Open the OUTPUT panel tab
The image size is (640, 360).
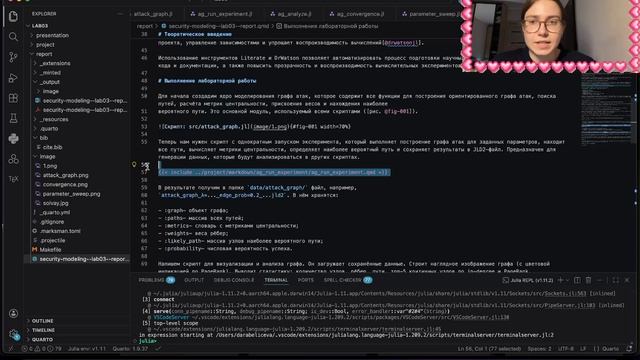pos(194,280)
